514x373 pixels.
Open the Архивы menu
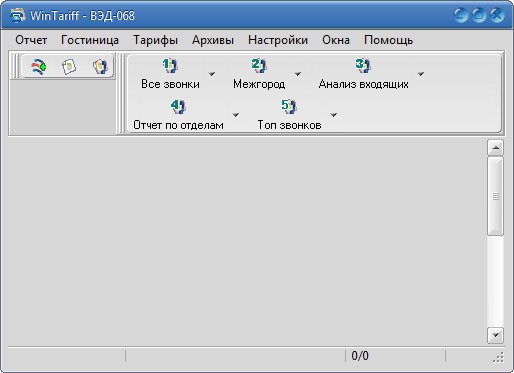coord(213,40)
